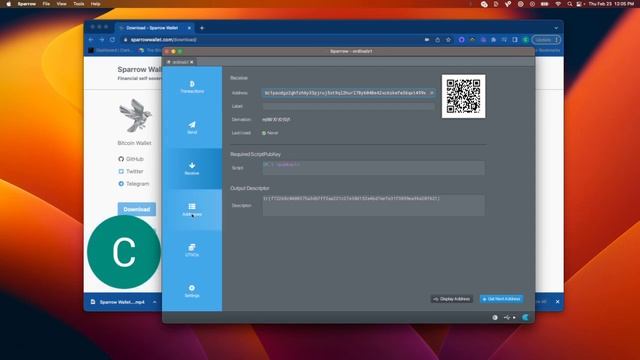Open the Telegram link on the Sparrow webpage
Image resolution: width=640 pixels, height=360 pixels.
coord(133,184)
